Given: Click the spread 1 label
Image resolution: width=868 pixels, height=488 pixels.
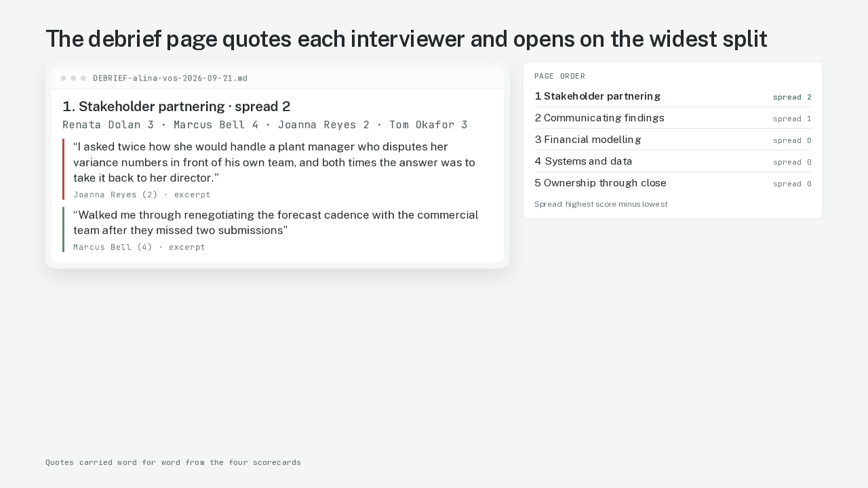Looking at the screenshot, I should (792, 119).
